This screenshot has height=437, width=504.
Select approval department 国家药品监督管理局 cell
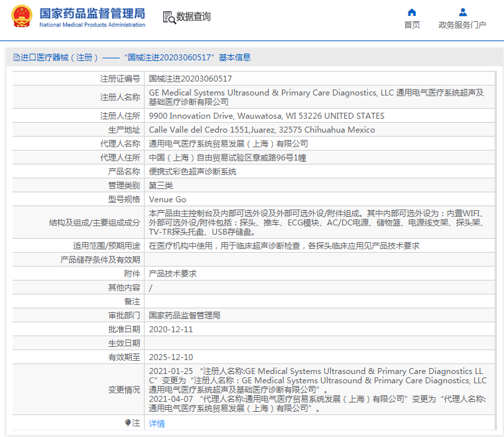184,316
